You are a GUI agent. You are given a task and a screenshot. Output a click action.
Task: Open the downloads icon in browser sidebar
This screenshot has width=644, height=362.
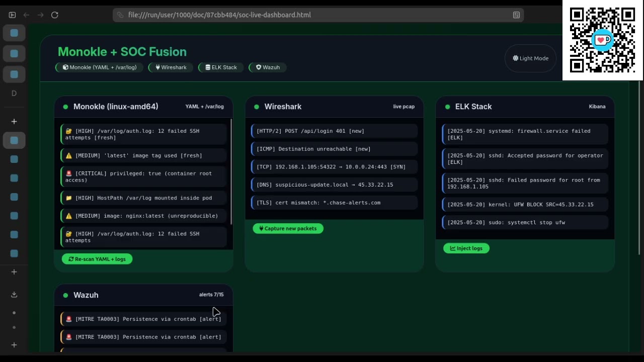pyautogui.click(x=14, y=294)
